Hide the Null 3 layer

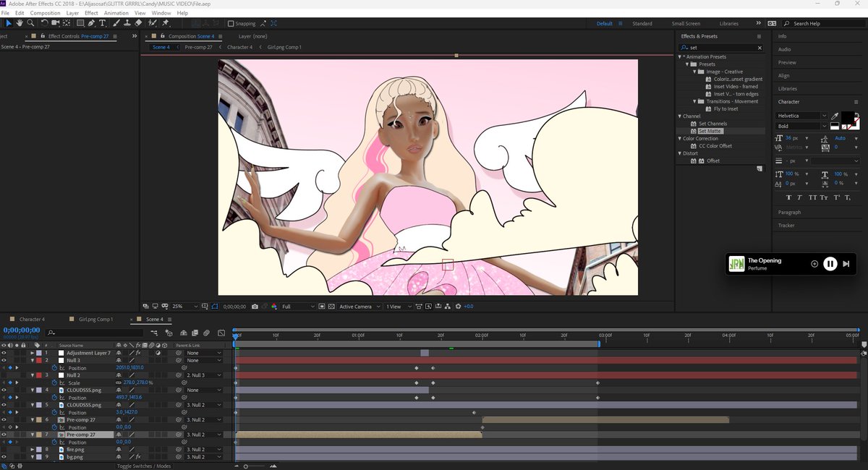pos(4,360)
